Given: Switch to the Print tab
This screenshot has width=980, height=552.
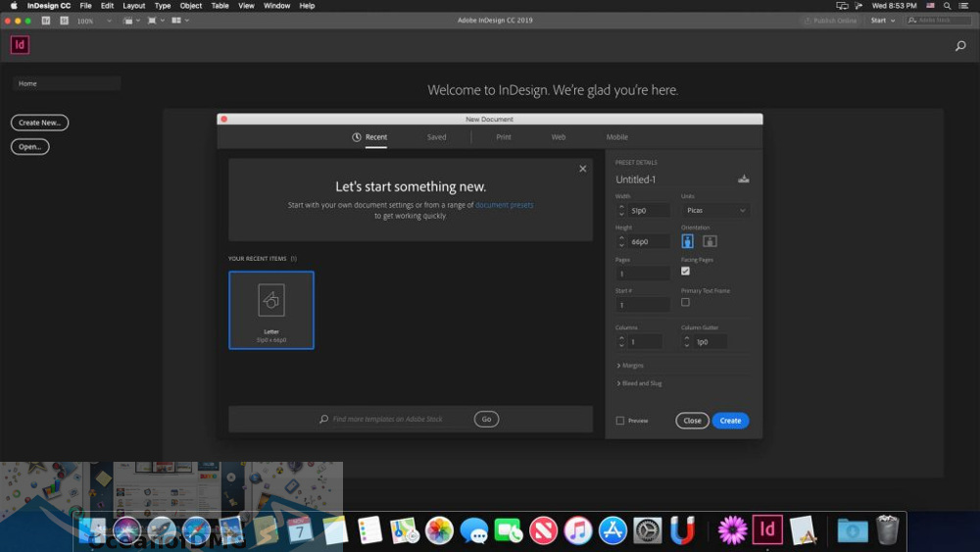Looking at the screenshot, I should pos(503,137).
